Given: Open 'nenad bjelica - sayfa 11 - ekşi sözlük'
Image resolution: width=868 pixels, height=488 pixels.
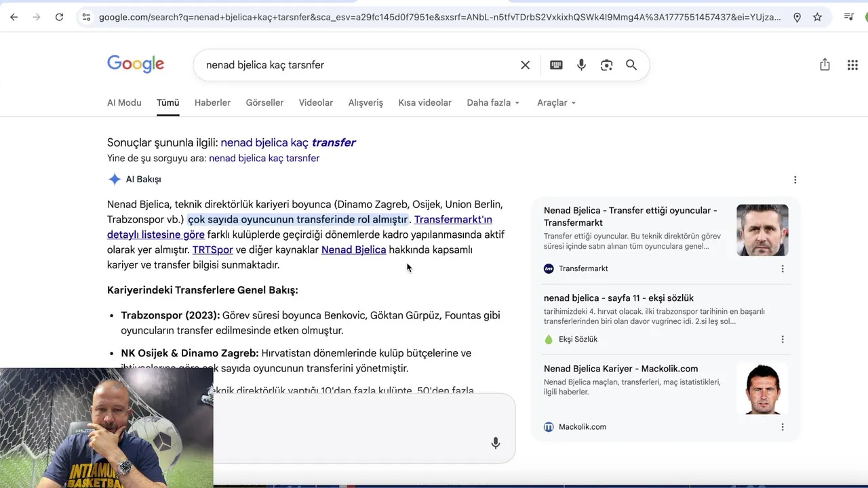Looking at the screenshot, I should tap(618, 298).
